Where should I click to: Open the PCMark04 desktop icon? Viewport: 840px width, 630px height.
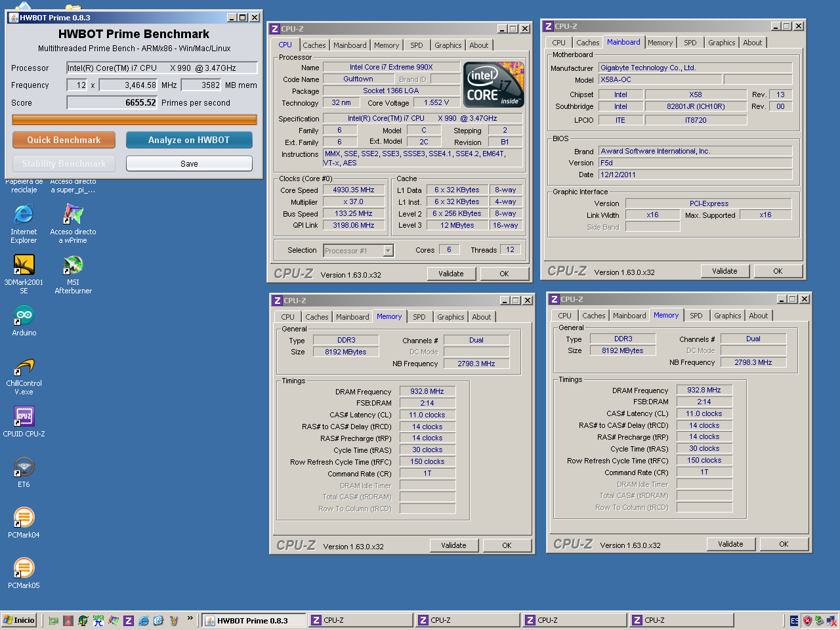[24, 523]
